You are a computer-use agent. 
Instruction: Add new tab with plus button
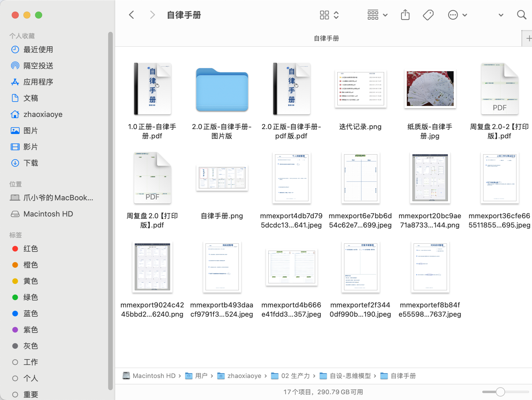(528, 38)
